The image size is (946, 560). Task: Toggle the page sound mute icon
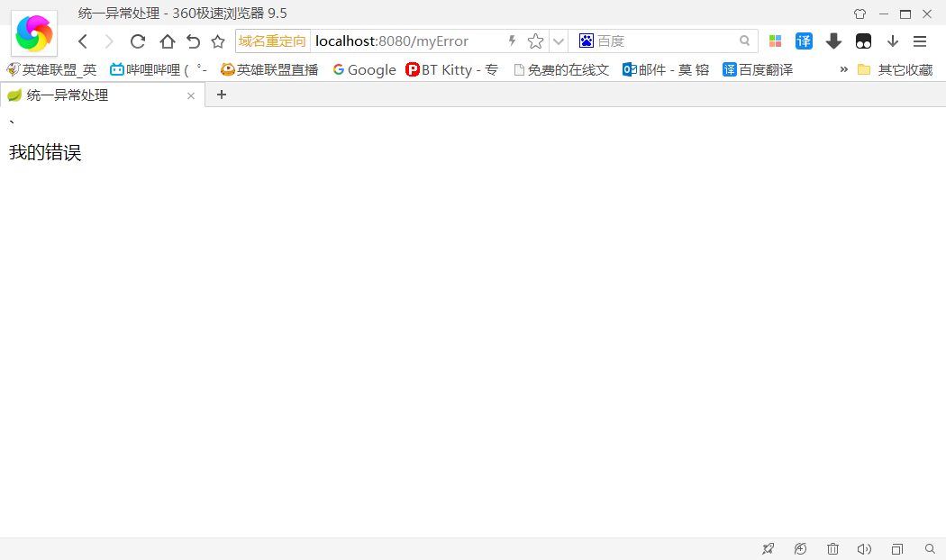pos(864,549)
